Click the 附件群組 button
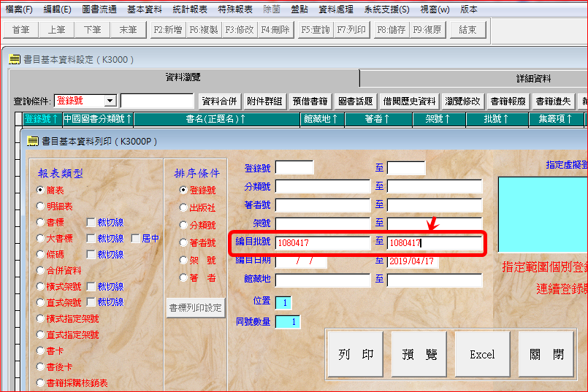588x392 pixels. pyautogui.click(x=264, y=101)
